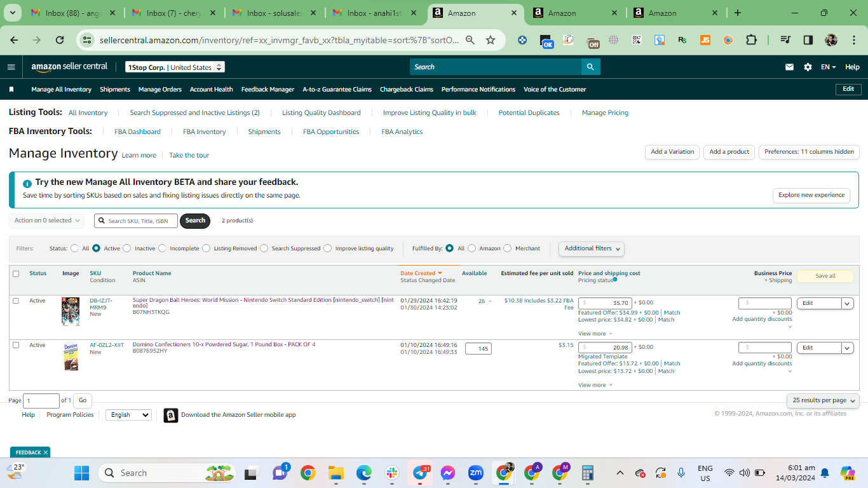Viewport: 868px width, 488px height.
Task: Click the Add a Variation button
Action: tap(672, 152)
